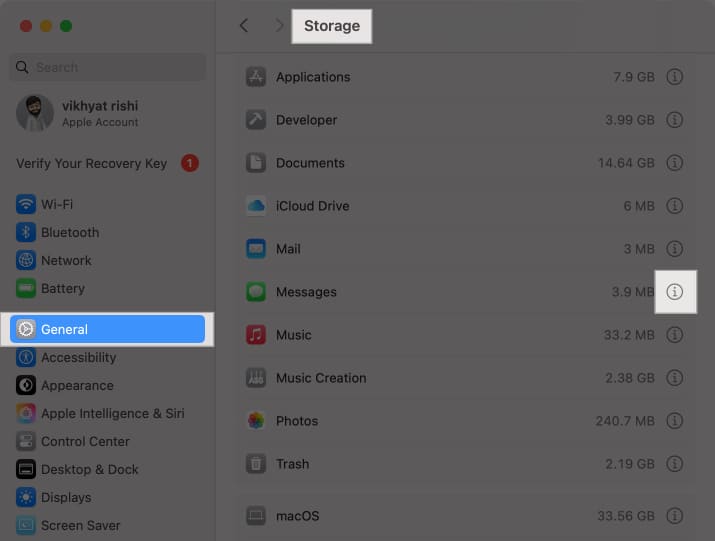This screenshot has height=541, width=715.
Task: Click the Music note icon
Action: [256, 334]
